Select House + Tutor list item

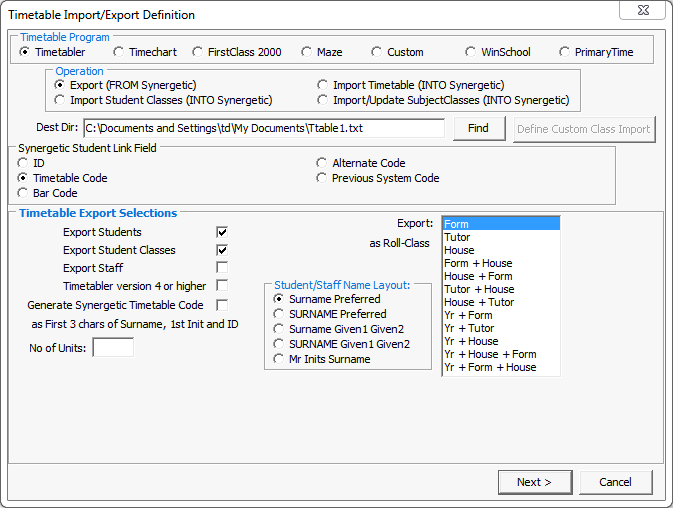[x=501, y=302]
